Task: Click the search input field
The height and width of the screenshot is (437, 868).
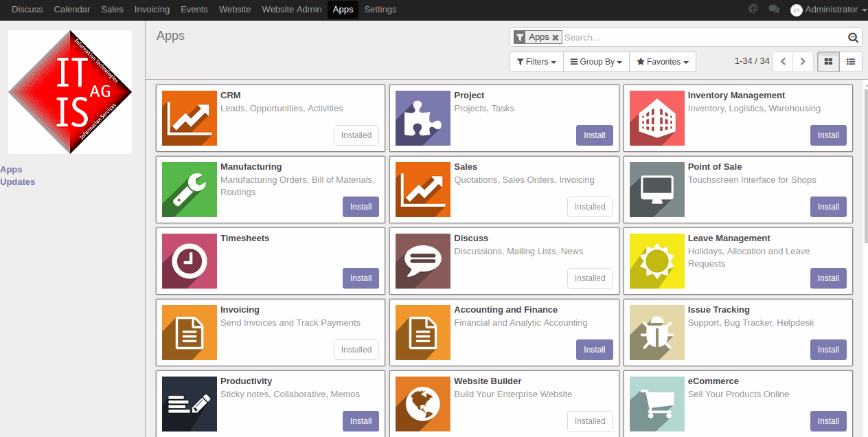Action: click(704, 38)
